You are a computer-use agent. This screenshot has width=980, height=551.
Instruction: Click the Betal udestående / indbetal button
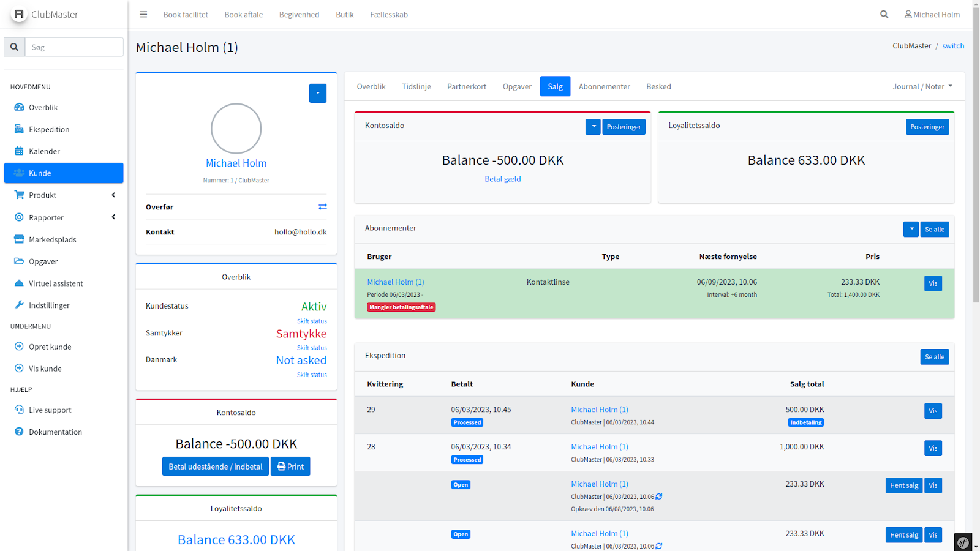[215, 467]
